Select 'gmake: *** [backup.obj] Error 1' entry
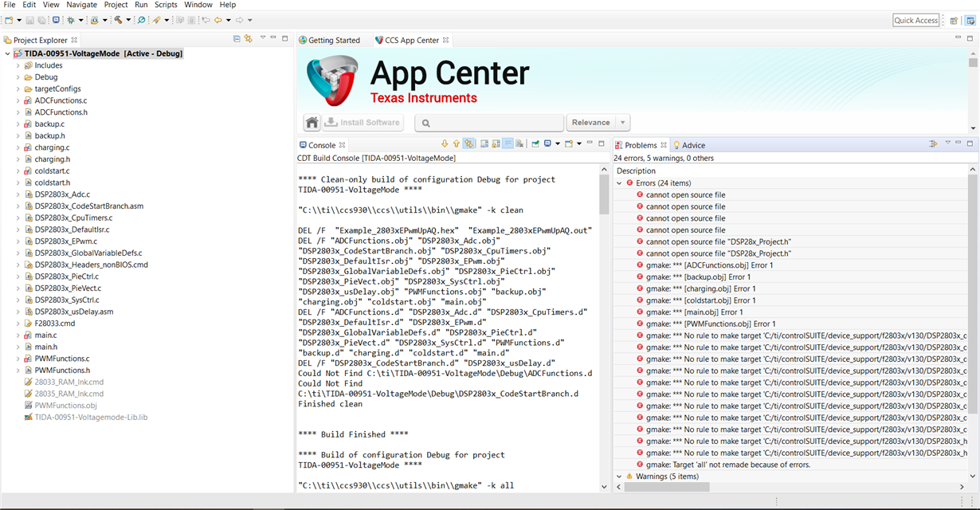 click(x=700, y=277)
